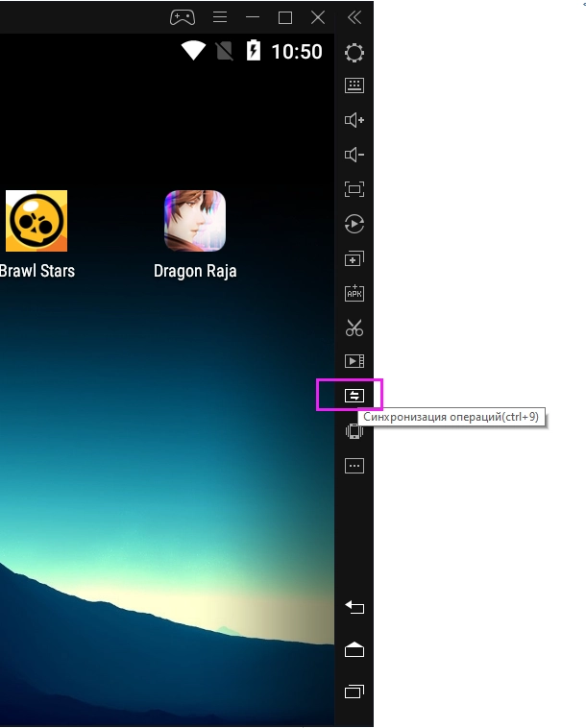Click the APK install icon

pyautogui.click(x=354, y=293)
